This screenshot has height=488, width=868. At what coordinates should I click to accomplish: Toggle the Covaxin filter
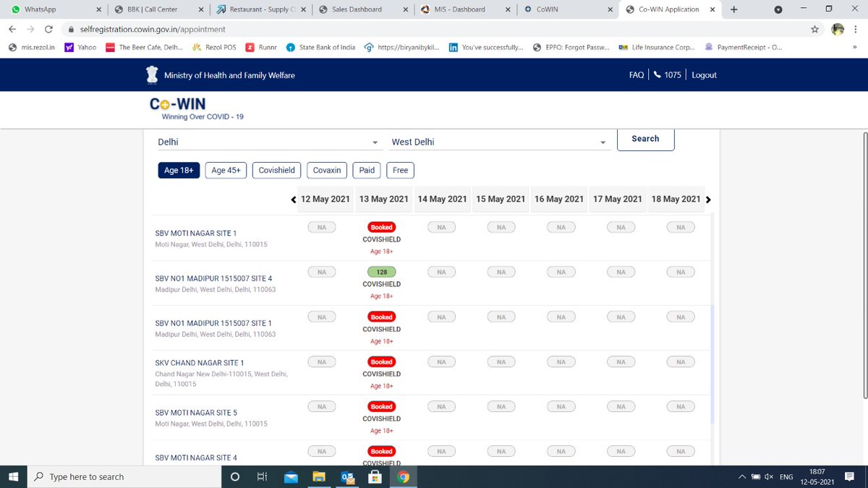[327, 171]
